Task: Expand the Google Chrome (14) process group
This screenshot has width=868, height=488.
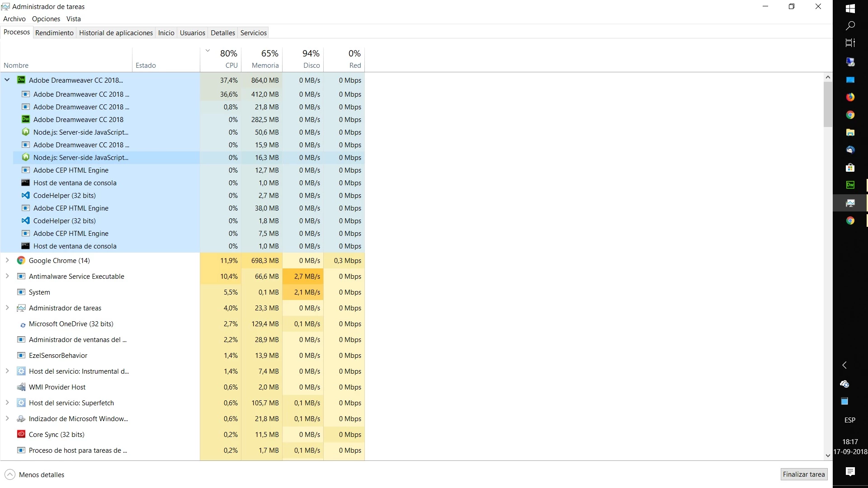Action: (x=7, y=261)
